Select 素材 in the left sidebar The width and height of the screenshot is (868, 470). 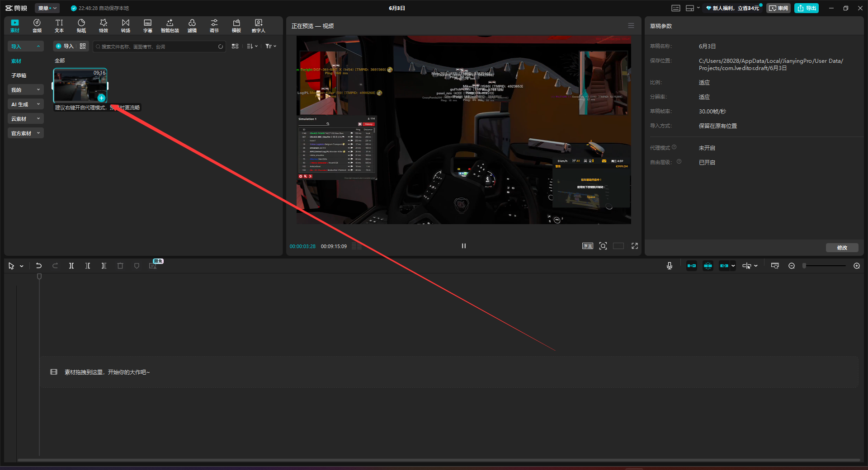click(x=16, y=61)
